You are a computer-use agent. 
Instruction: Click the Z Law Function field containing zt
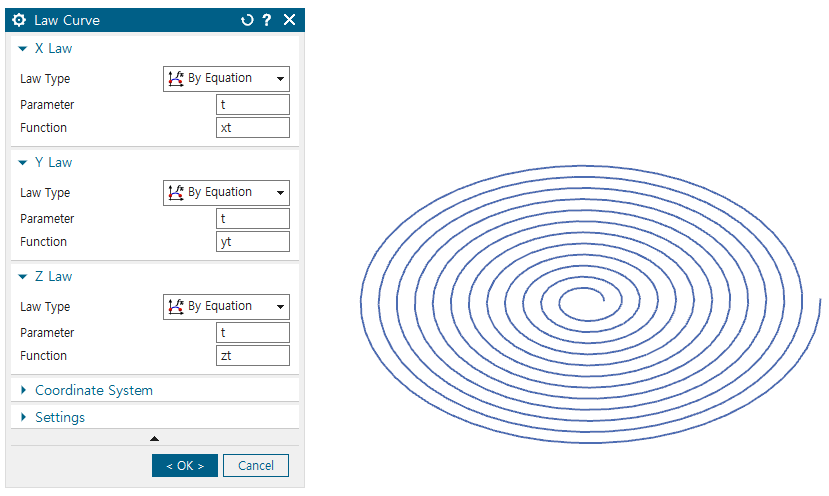click(253, 356)
